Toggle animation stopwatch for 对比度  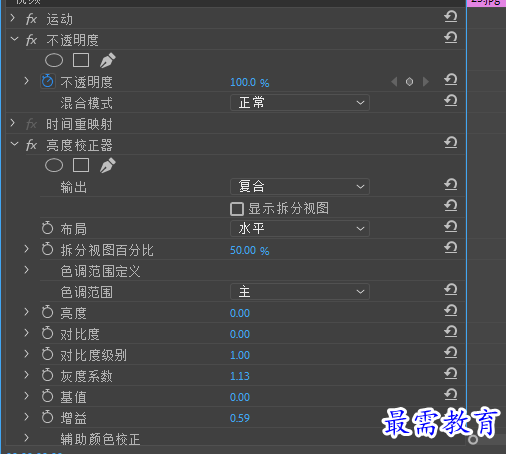coord(48,333)
